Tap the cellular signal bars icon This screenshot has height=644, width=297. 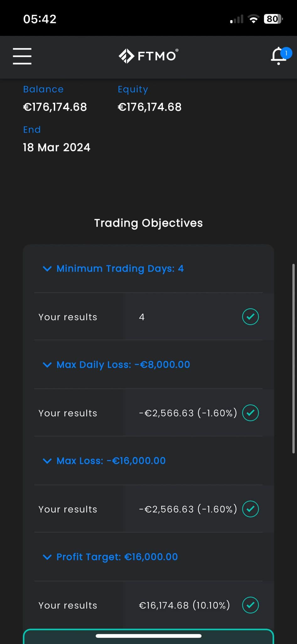pos(237,19)
